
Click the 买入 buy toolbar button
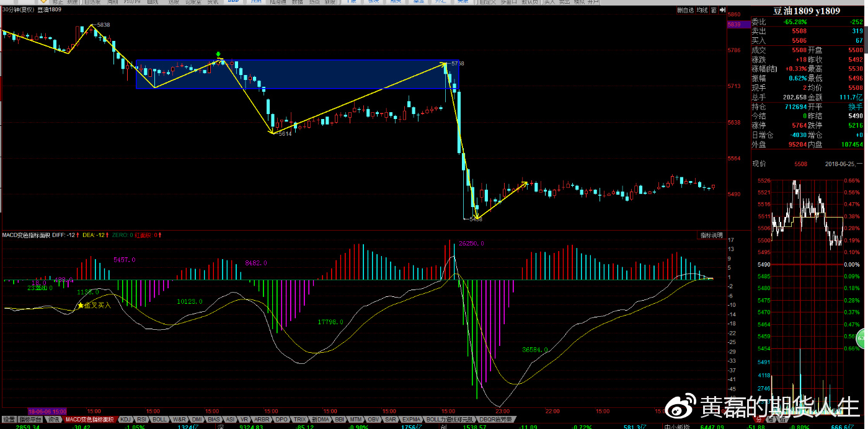pyautogui.click(x=549, y=2)
